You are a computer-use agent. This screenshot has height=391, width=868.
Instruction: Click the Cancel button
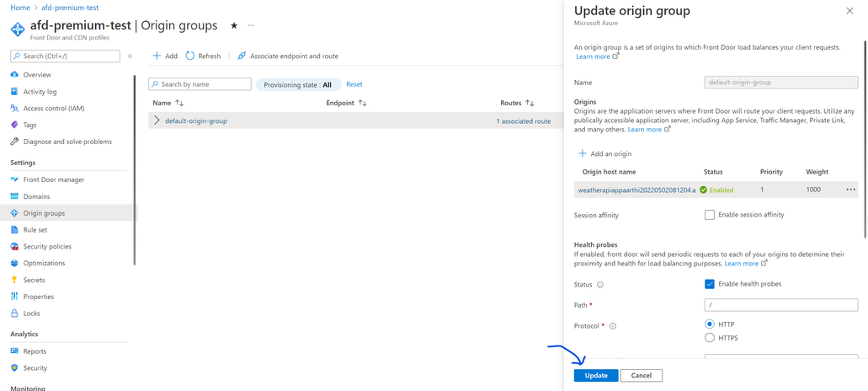(641, 376)
